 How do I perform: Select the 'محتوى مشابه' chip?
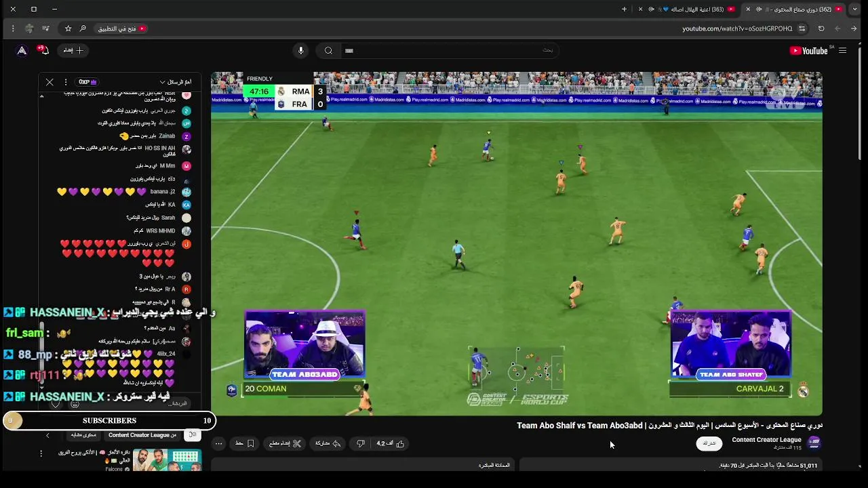(x=83, y=435)
